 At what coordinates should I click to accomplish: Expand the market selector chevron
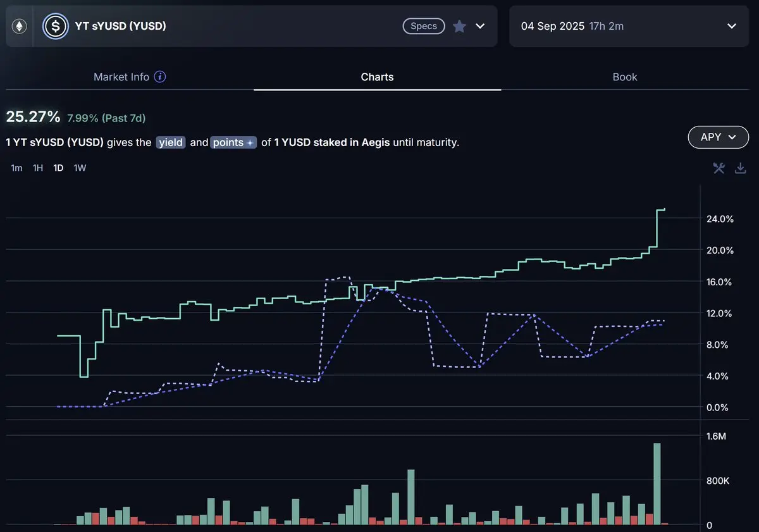pos(481,26)
